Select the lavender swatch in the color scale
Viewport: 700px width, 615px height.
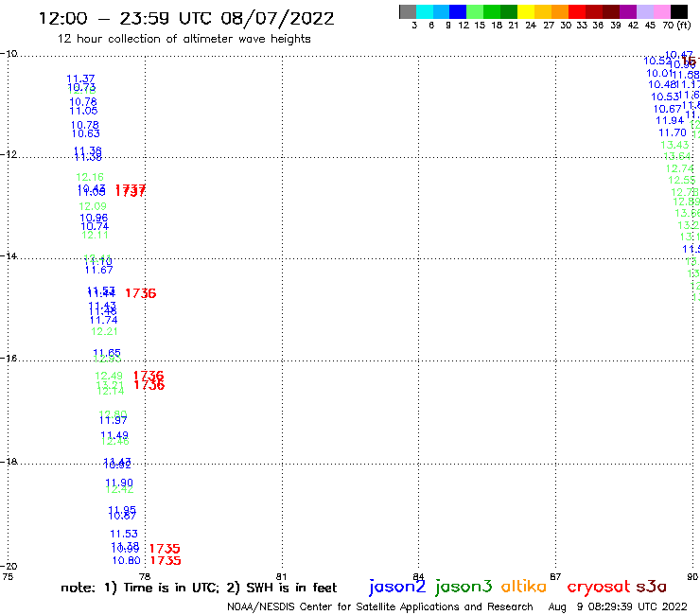click(644, 11)
